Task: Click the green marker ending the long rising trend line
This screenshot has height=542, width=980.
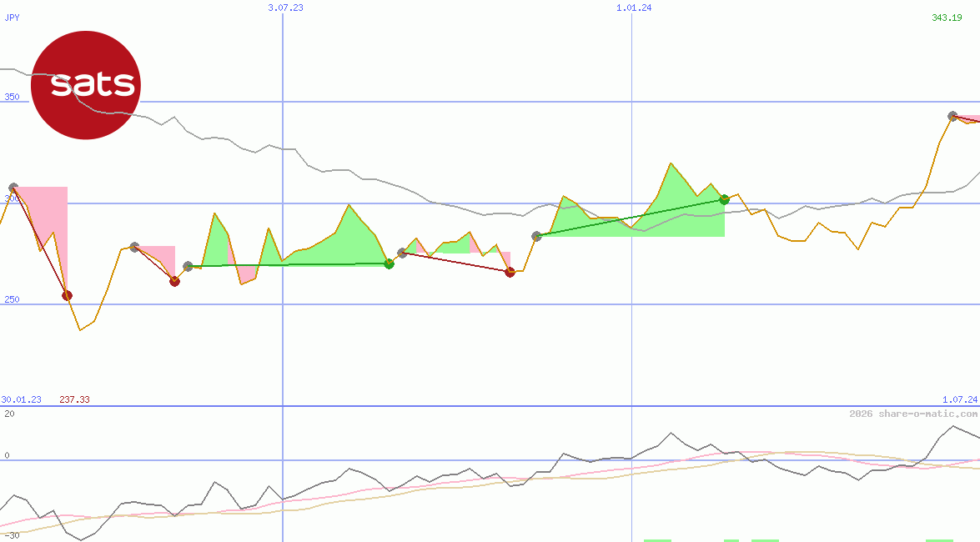Action: [724, 199]
